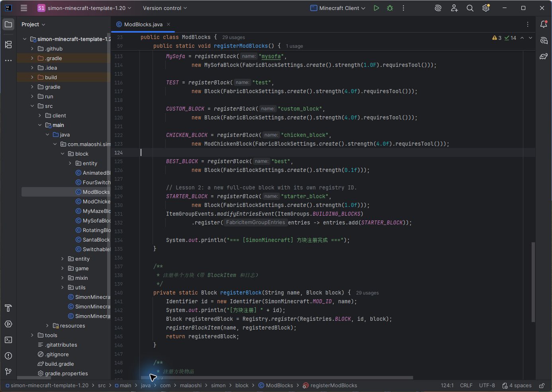552x392 pixels.
Task: Open the simon-minecraft-template-1.20 project dropdown
Action: [84, 8]
